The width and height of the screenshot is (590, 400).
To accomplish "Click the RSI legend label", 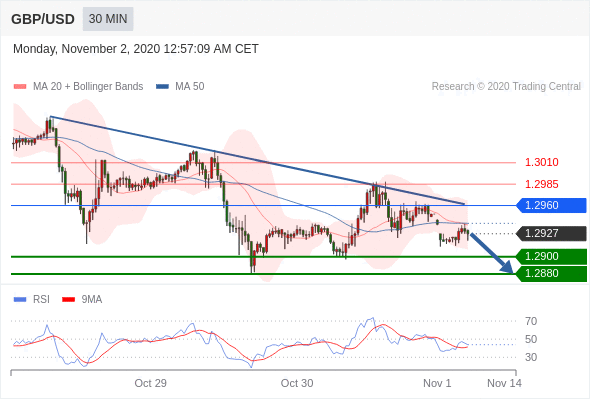I will 41,300.
